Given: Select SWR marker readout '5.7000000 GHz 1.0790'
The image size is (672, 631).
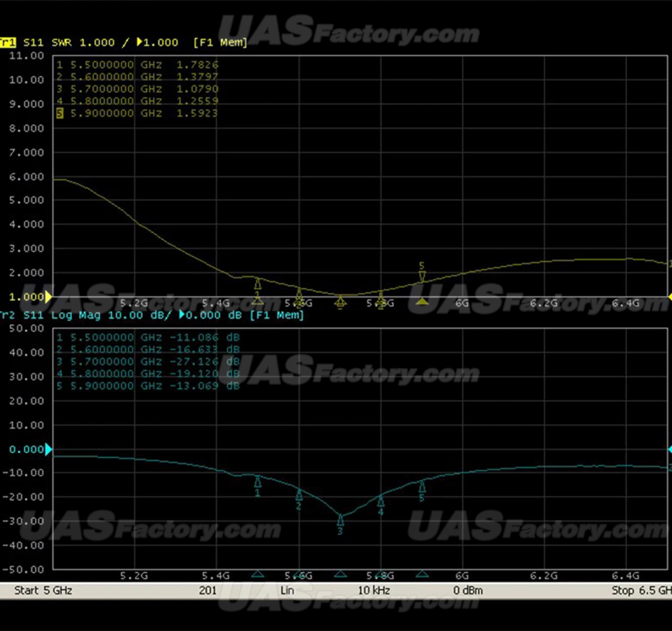Looking at the screenshot, I should (x=138, y=89).
